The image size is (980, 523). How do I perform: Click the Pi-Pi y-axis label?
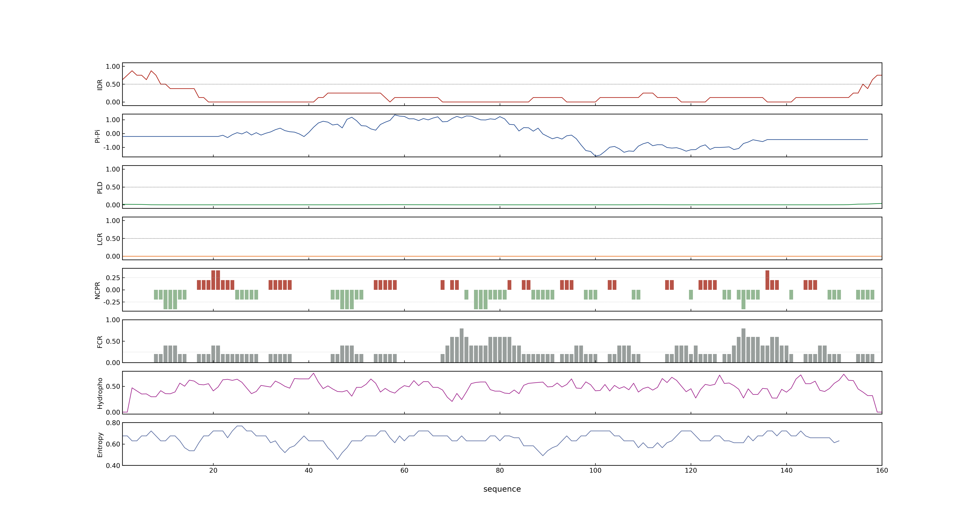tap(97, 136)
